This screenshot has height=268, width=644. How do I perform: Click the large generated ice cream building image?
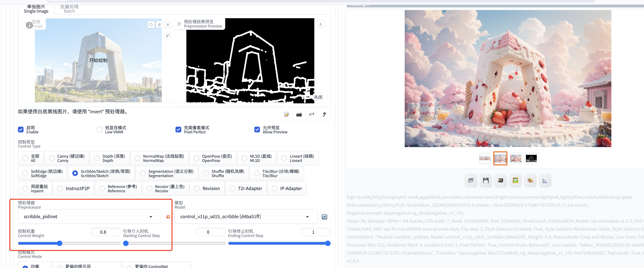[508, 79]
